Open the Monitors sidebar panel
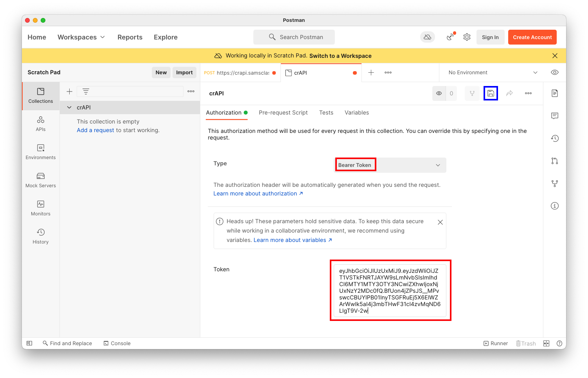 41,208
